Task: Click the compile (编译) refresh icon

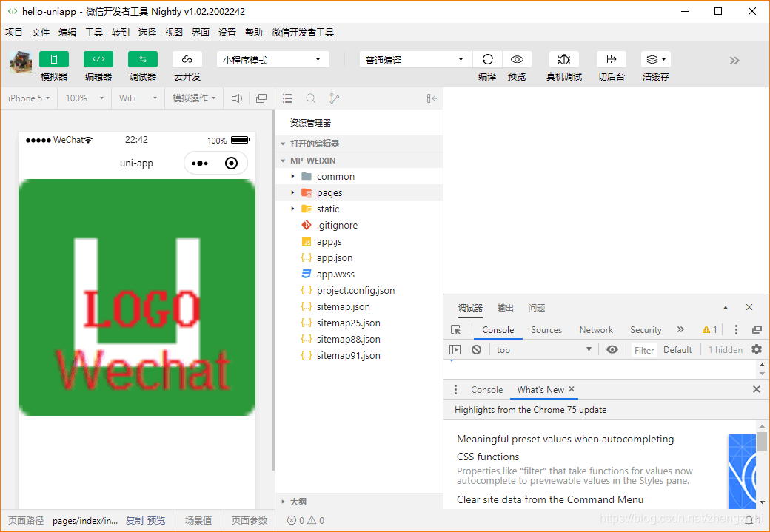Action: [487, 59]
